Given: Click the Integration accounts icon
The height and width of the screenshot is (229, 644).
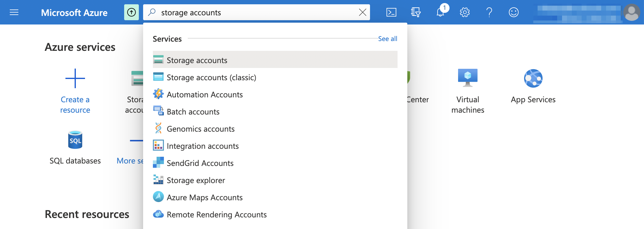Looking at the screenshot, I should click(158, 145).
